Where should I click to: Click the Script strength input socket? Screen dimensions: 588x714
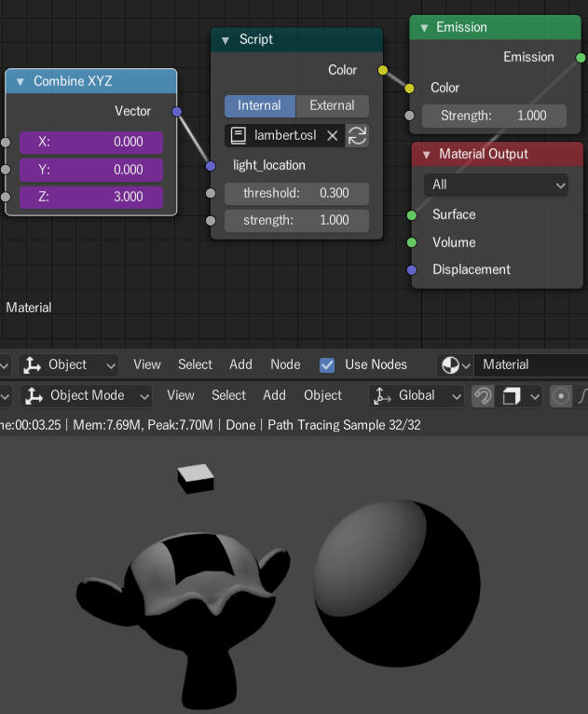[x=211, y=221]
